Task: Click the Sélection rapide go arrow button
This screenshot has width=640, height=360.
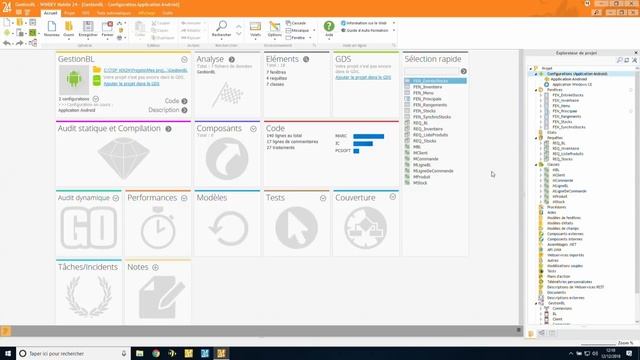Action: [464, 71]
